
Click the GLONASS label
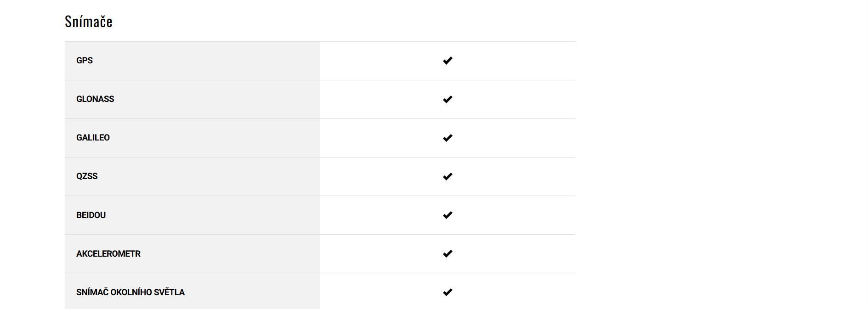pos(95,99)
